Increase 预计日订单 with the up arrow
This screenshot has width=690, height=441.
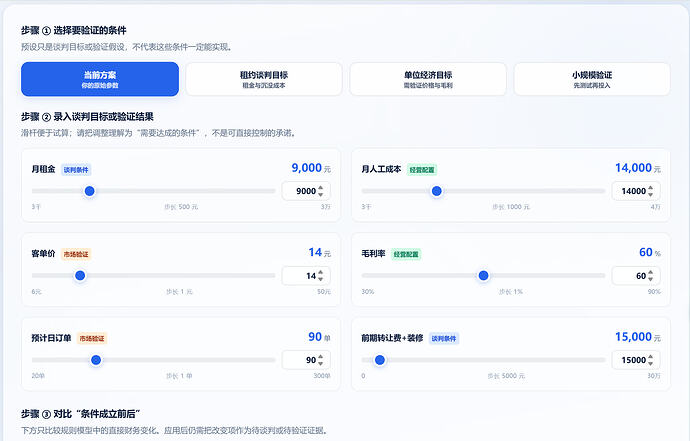click(320, 357)
